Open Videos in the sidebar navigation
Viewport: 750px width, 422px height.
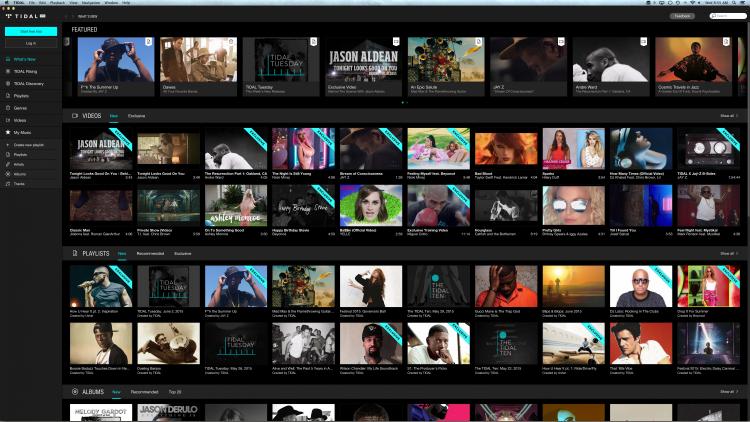pos(20,121)
